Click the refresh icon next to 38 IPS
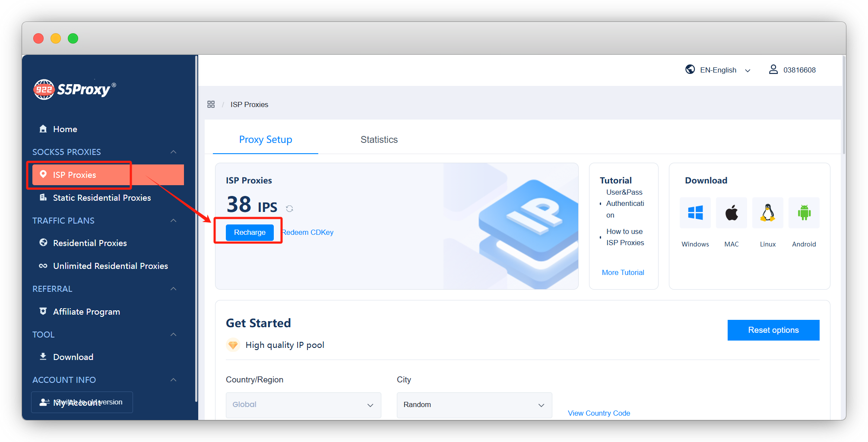The width and height of the screenshot is (868, 442). point(289,208)
